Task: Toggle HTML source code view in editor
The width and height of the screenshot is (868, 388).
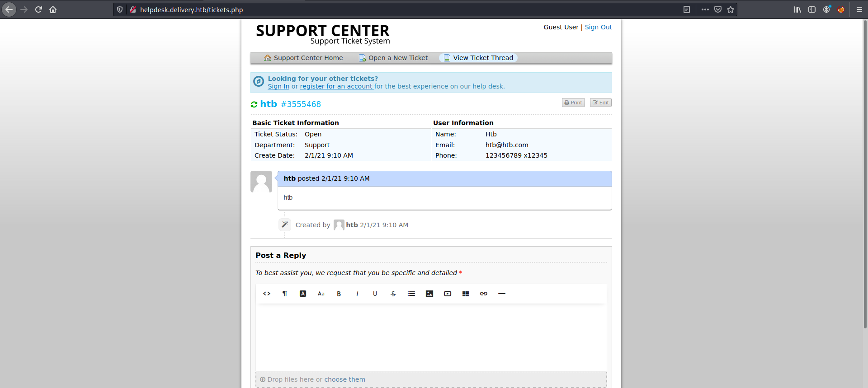Action: point(267,294)
